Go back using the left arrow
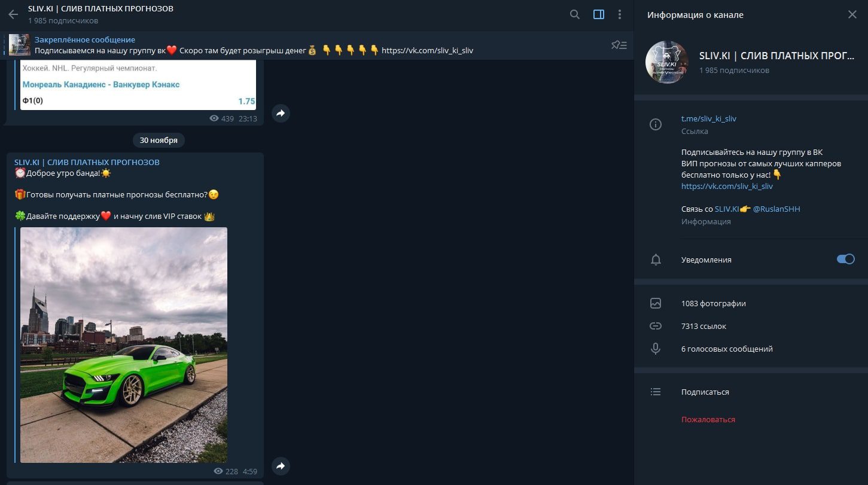This screenshot has width=868, height=485. tap(13, 14)
